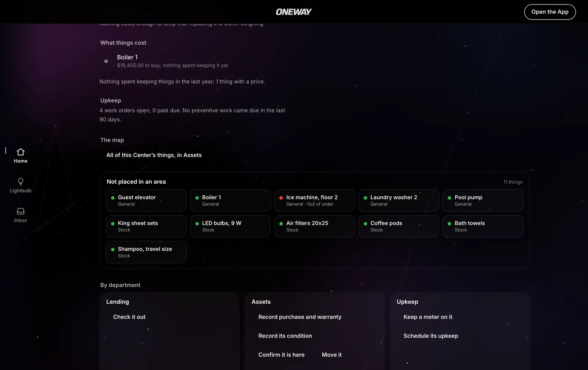Follow the All of this Center's things link

pyautogui.click(x=154, y=155)
